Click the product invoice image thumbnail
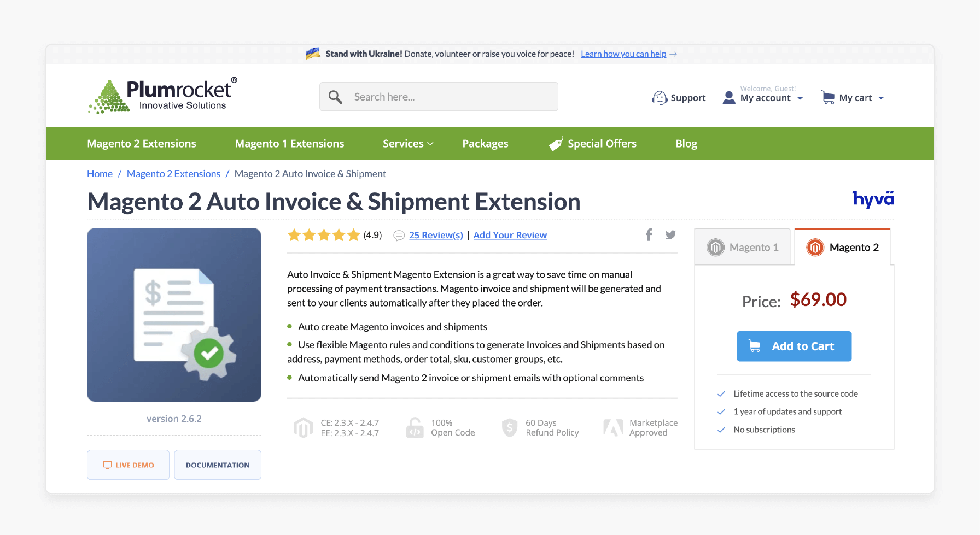980x535 pixels. (x=174, y=315)
